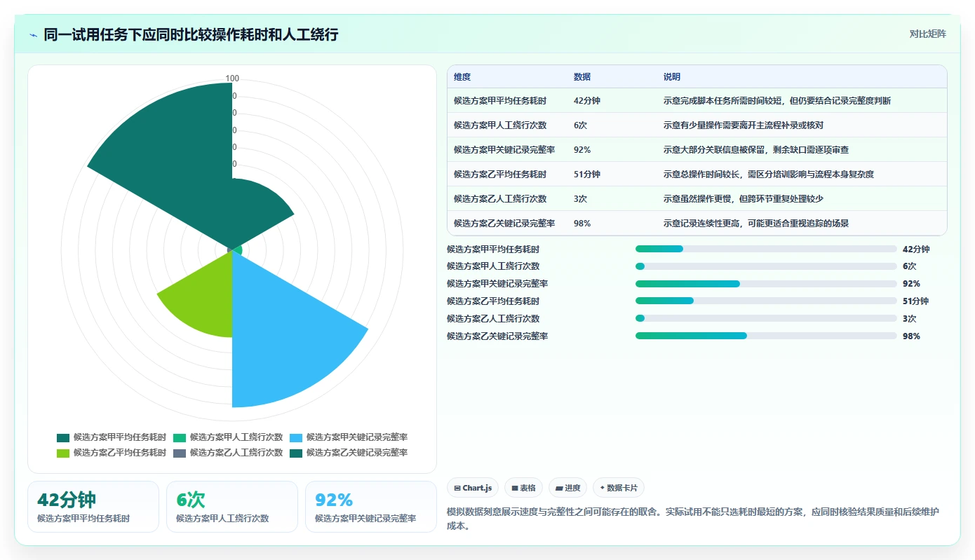The width and height of the screenshot is (975, 560).
Task: Open the 6次 data card below the chart
Action: [x=232, y=507]
